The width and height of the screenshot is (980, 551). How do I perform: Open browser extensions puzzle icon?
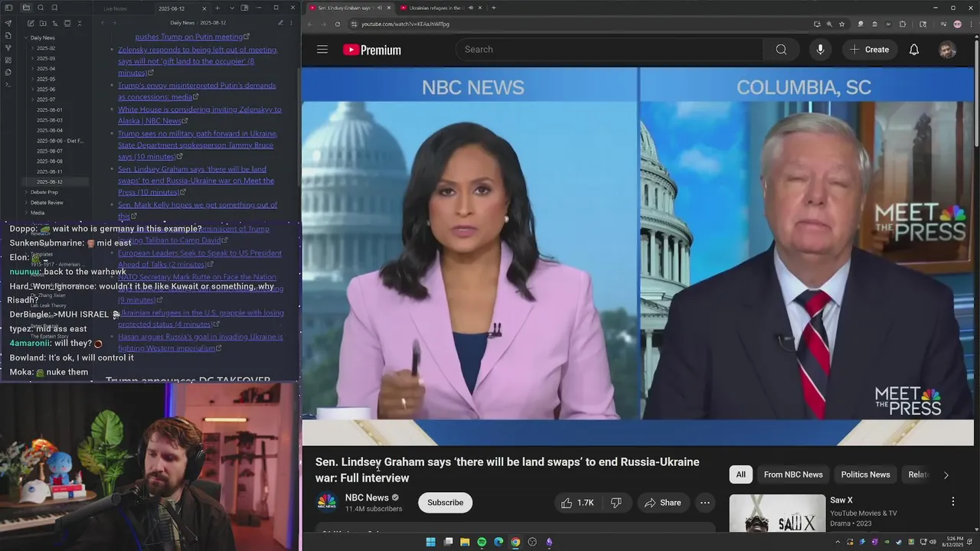(902, 24)
